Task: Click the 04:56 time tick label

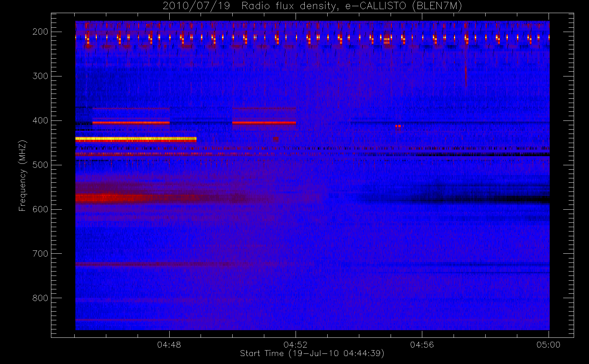Action: click(422, 345)
